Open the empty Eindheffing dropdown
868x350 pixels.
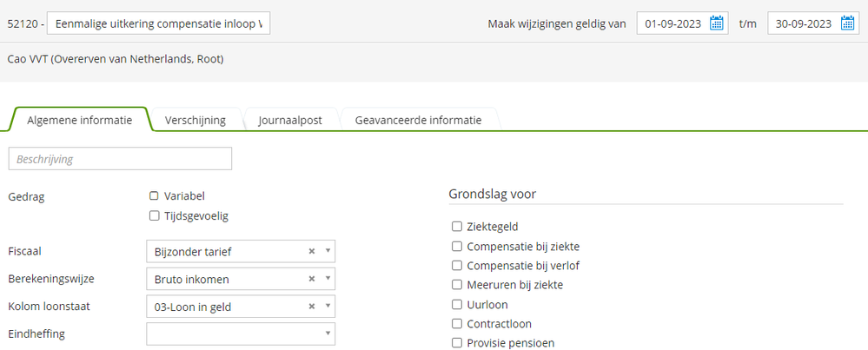(241, 334)
